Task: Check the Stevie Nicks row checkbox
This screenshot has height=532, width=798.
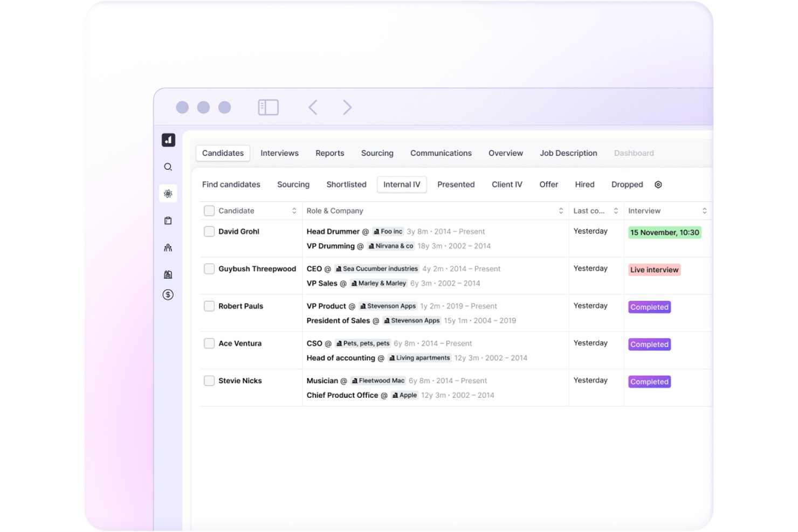Action: pos(209,381)
